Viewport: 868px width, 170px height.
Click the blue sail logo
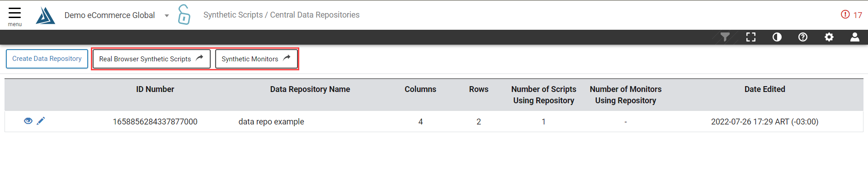tap(45, 15)
